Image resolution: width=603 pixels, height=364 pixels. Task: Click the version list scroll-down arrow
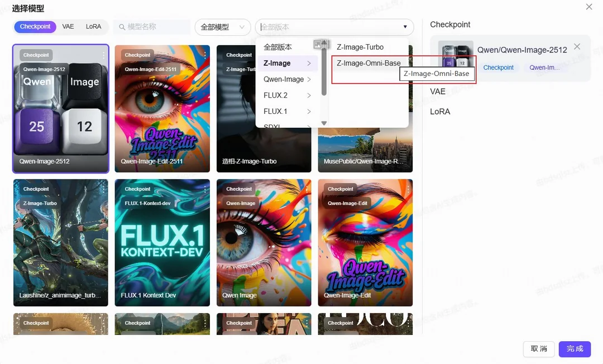tap(324, 123)
